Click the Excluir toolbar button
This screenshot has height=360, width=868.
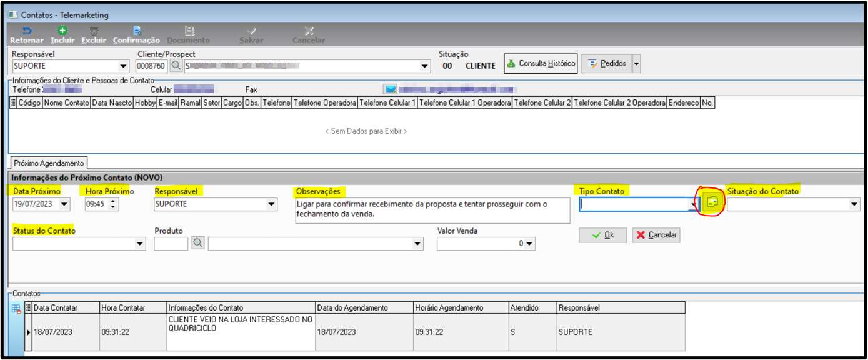click(94, 35)
